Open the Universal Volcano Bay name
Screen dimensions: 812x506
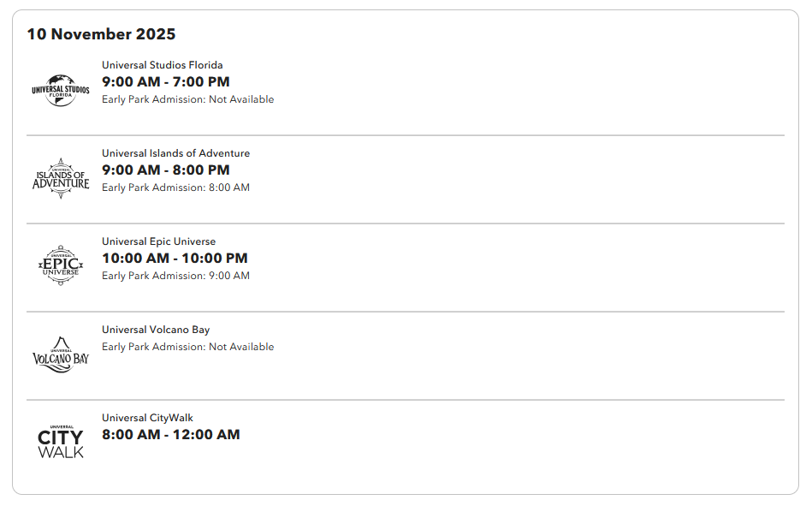tap(156, 330)
